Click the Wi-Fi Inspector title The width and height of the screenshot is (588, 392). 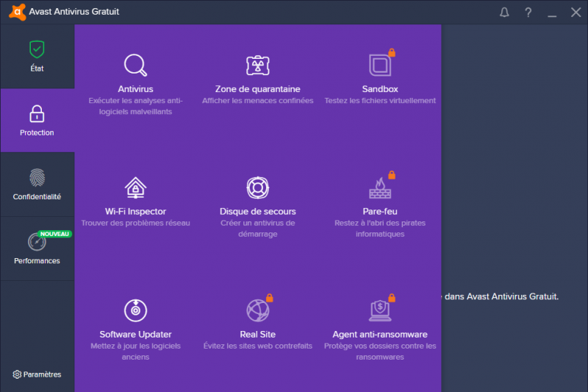135,212
